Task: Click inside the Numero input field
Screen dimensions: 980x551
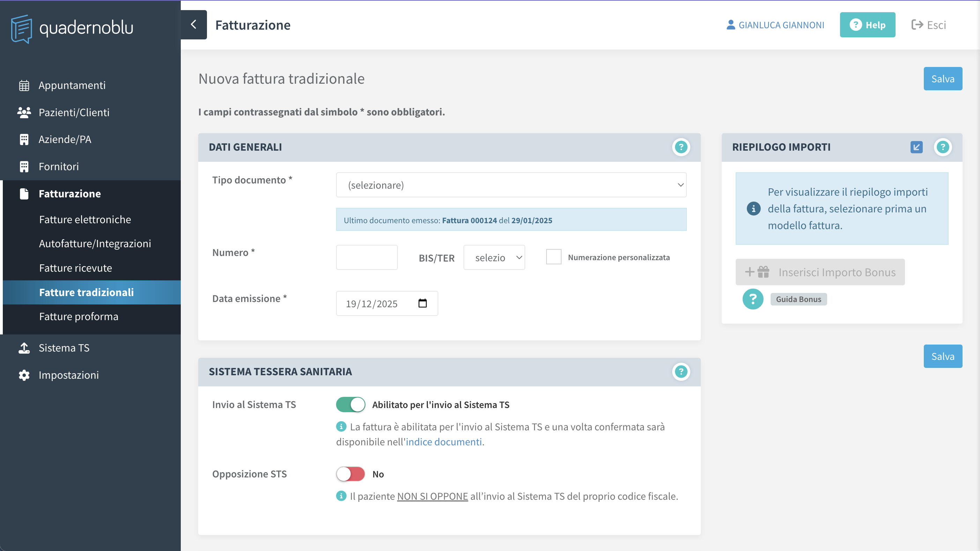Action: point(366,257)
